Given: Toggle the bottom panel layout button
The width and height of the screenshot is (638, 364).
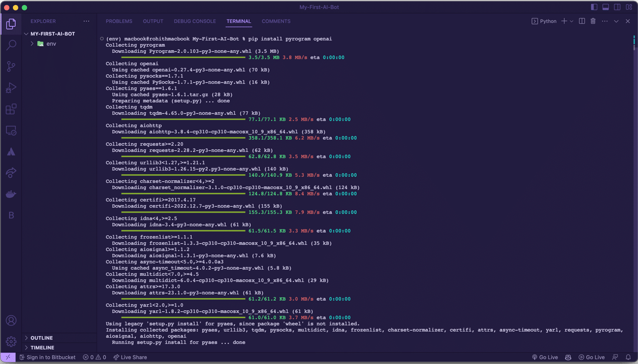Looking at the screenshot, I should coord(606,7).
